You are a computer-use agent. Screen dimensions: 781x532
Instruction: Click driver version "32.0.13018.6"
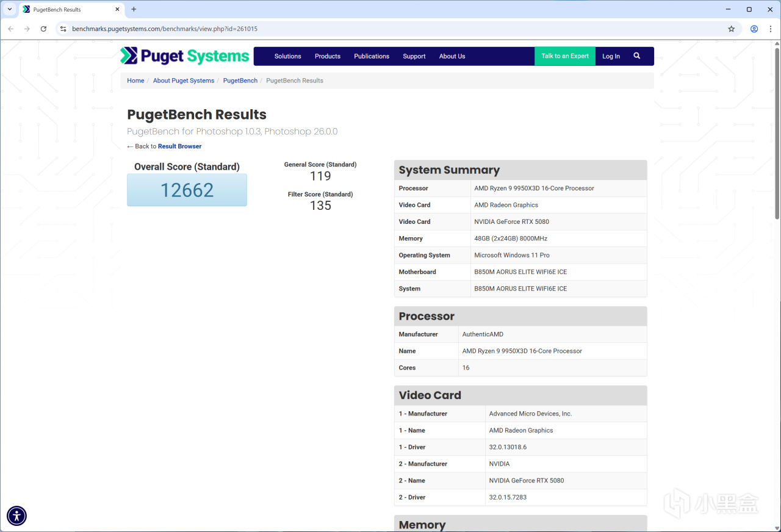coord(508,447)
